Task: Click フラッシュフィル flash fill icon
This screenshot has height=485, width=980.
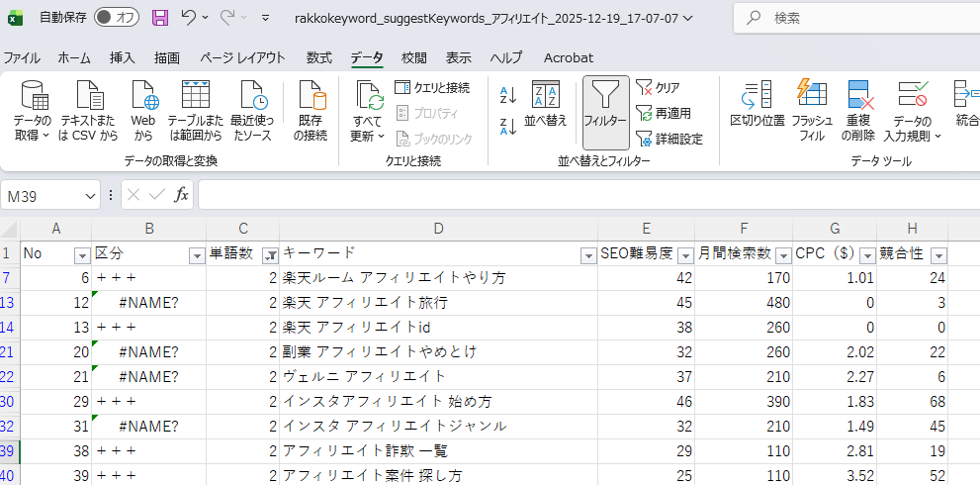Action: 811,109
